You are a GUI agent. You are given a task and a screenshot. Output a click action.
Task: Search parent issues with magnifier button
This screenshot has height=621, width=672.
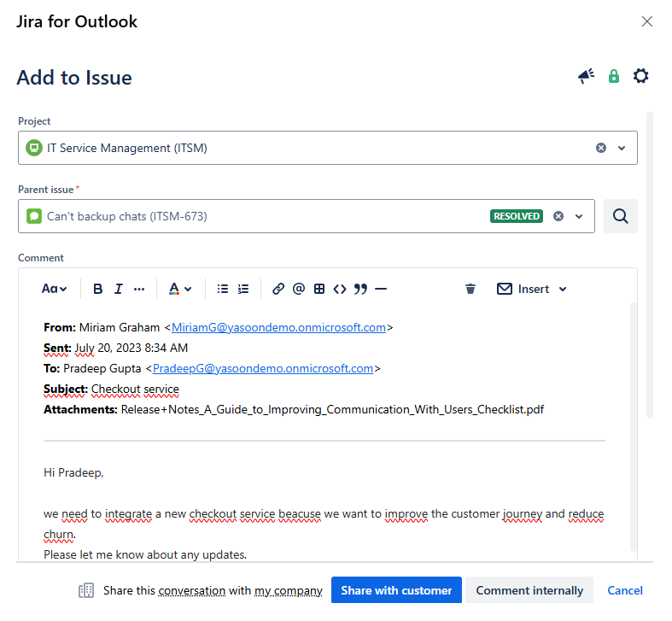point(621,216)
